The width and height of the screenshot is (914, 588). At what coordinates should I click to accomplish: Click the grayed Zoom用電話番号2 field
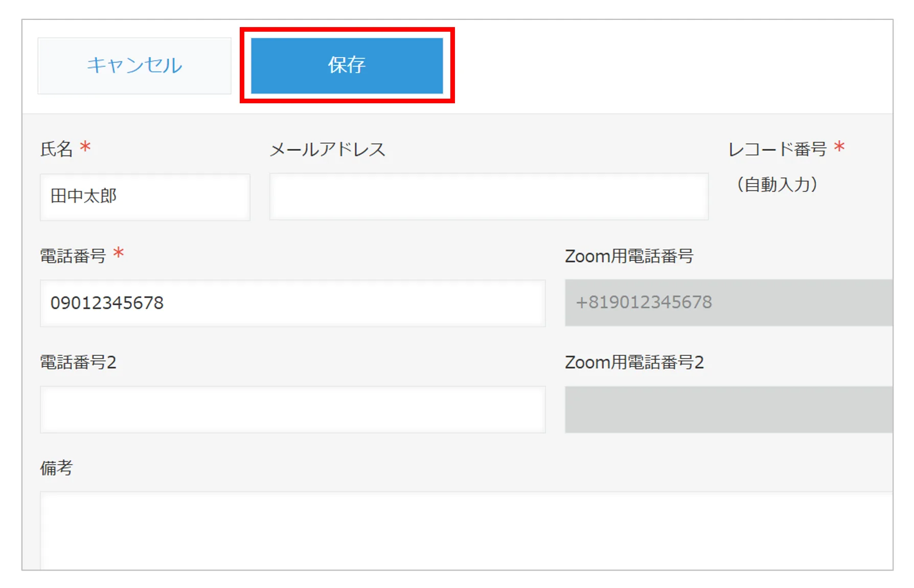pos(729,410)
